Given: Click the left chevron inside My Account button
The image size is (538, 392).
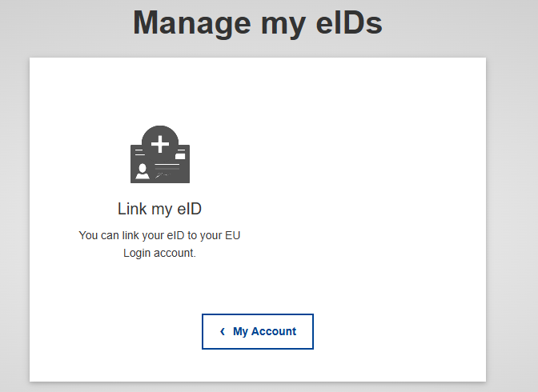Looking at the screenshot, I should tap(223, 331).
